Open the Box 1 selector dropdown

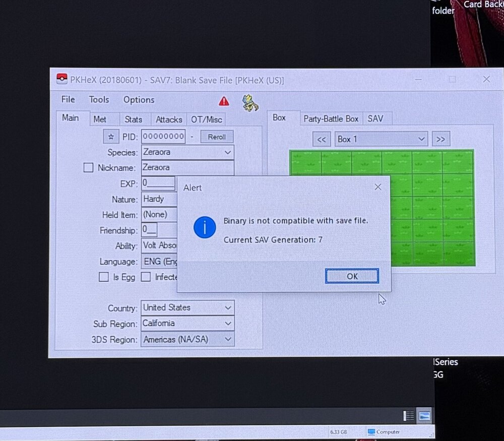click(x=421, y=139)
